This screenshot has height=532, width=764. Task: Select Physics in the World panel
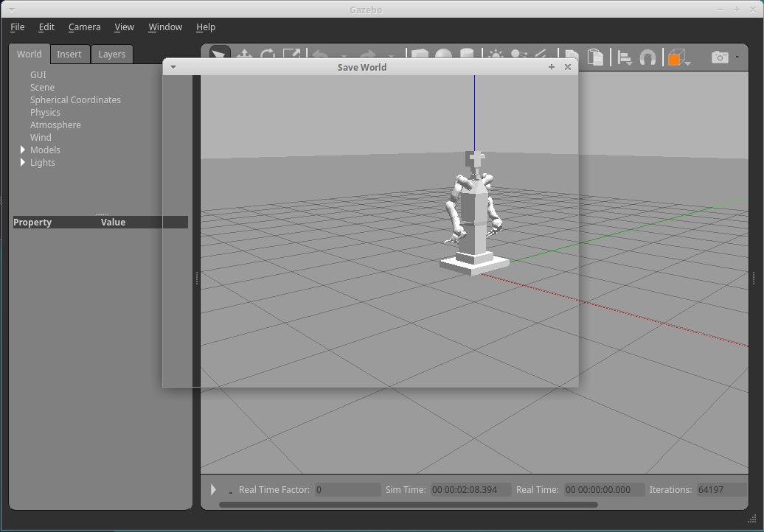[45, 112]
